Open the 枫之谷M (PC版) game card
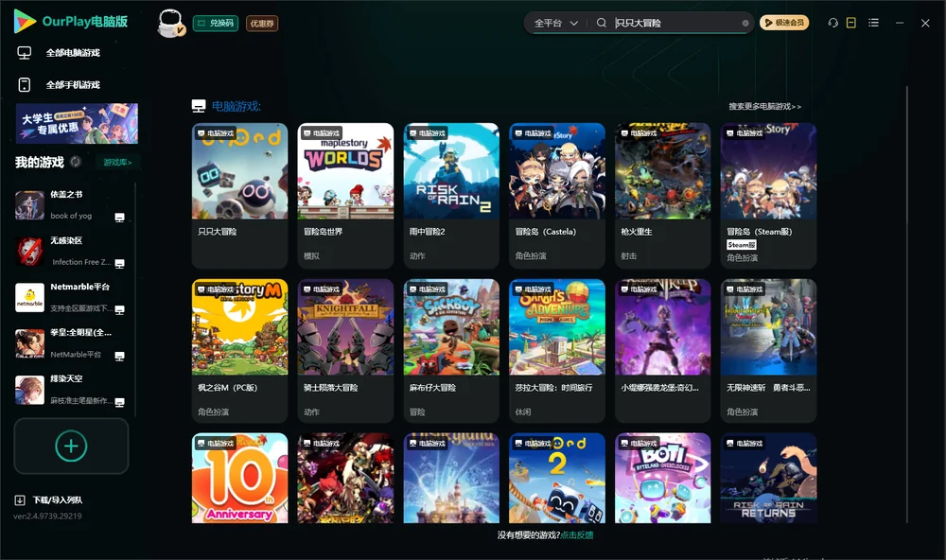946x560 pixels. click(x=239, y=351)
